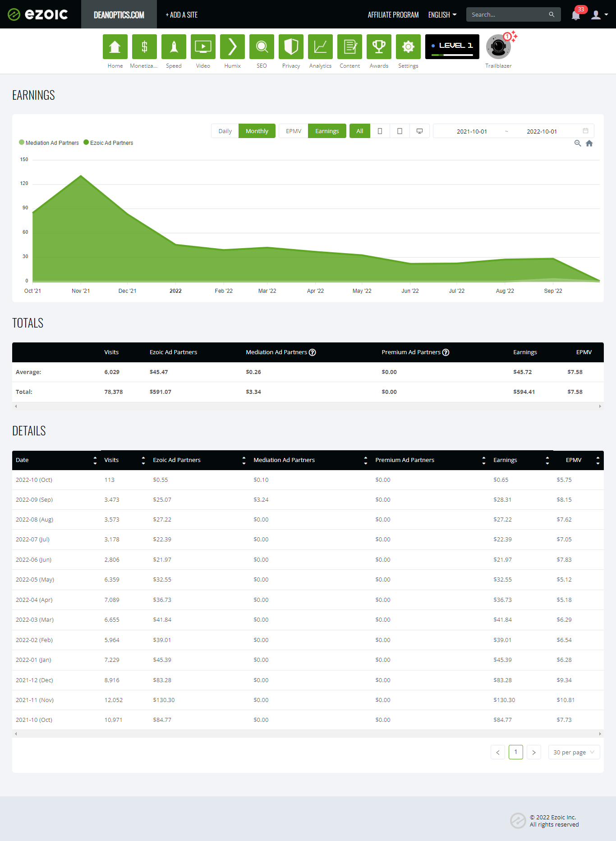
Task: Select the $10.81 EPMV value
Action: coord(565,700)
